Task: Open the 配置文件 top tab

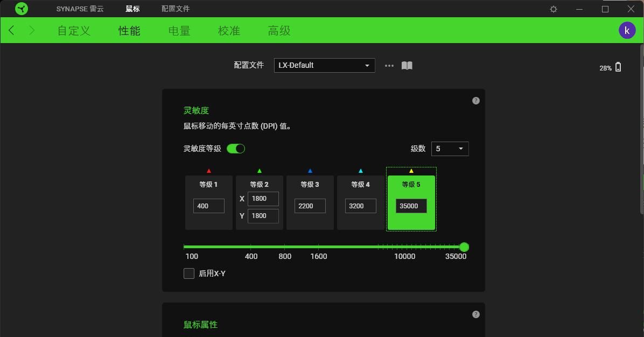Action: click(176, 9)
